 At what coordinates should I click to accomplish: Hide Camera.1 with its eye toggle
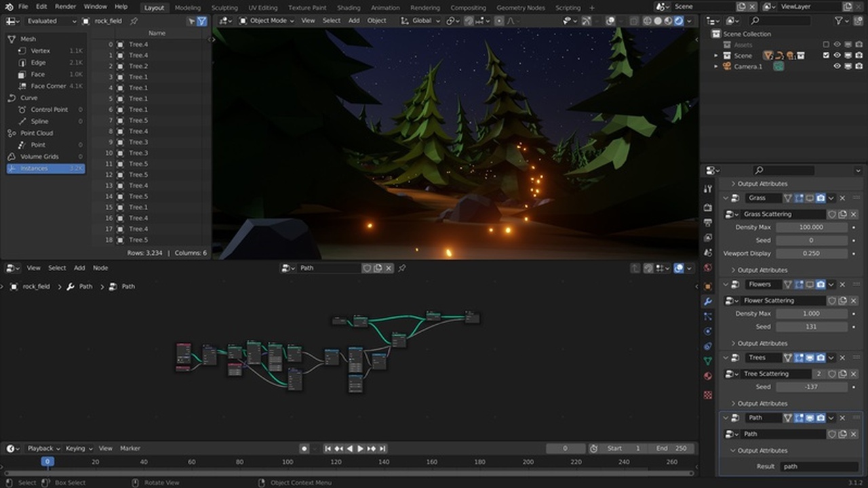(837, 65)
